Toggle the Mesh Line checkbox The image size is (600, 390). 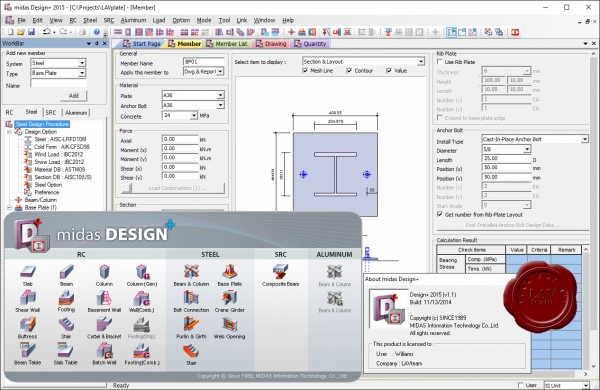point(305,70)
